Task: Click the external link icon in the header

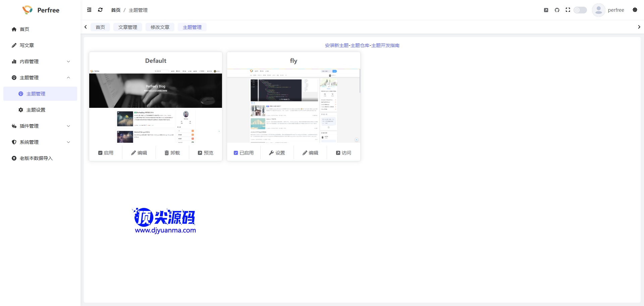Action: (x=546, y=10)
